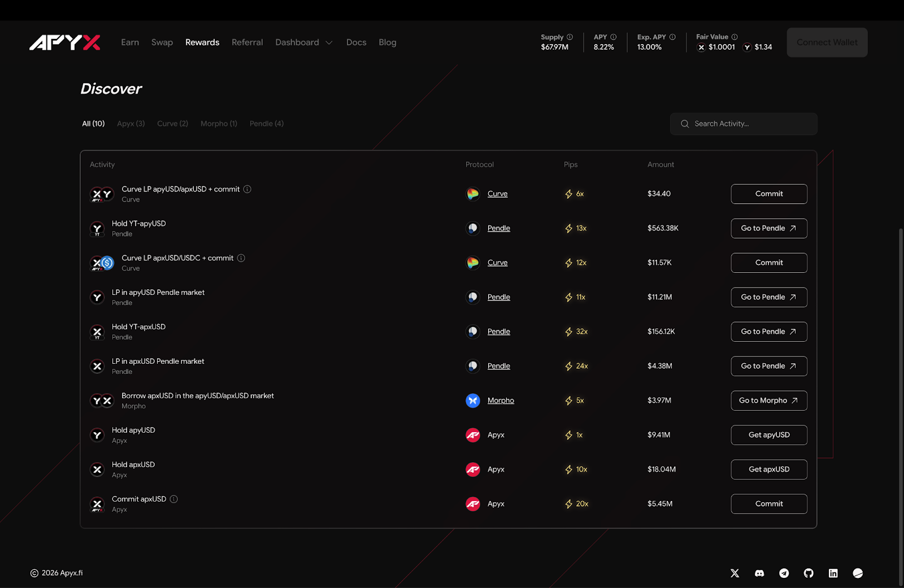Image resolution: width=904 pixels, height=588 pixels.
Task: Click the apyUSD fair value token icon
Action: [x=747, y=47]
